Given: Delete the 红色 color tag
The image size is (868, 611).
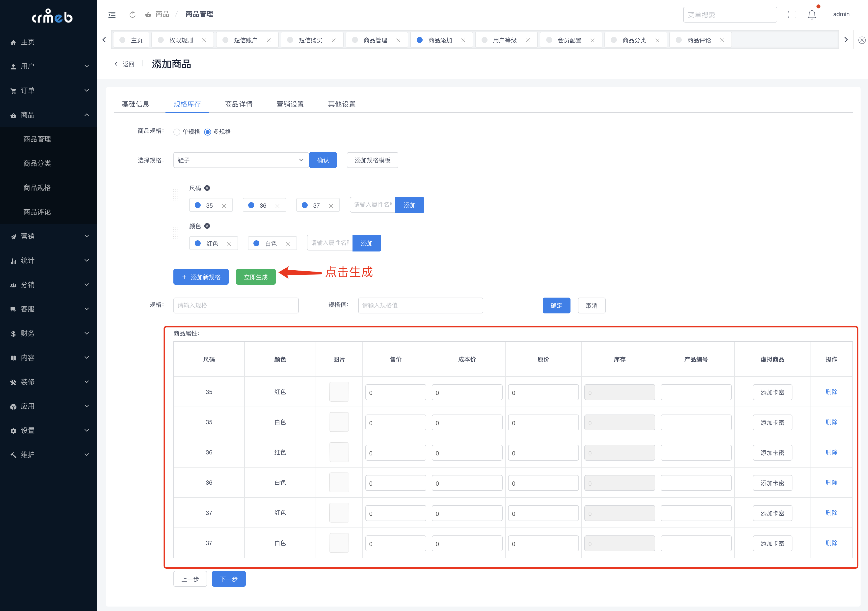Looking at the screenshot, I should coord(229,244).
